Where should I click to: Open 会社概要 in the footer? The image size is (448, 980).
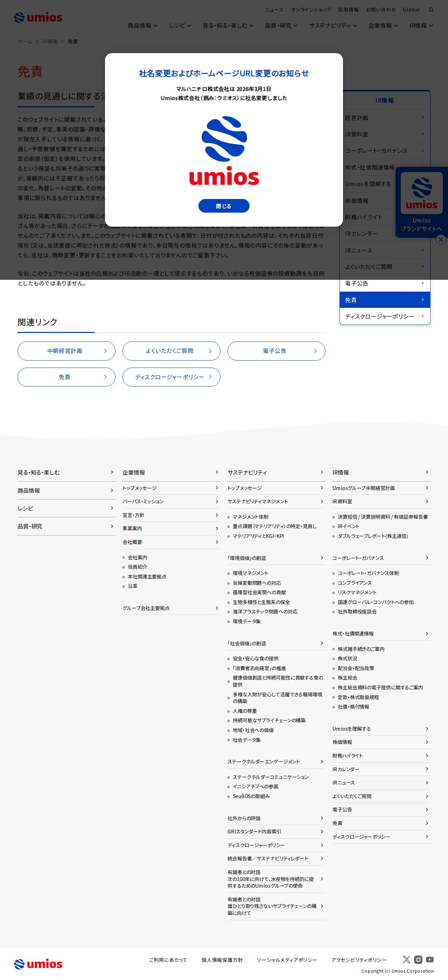coord(171,542)
